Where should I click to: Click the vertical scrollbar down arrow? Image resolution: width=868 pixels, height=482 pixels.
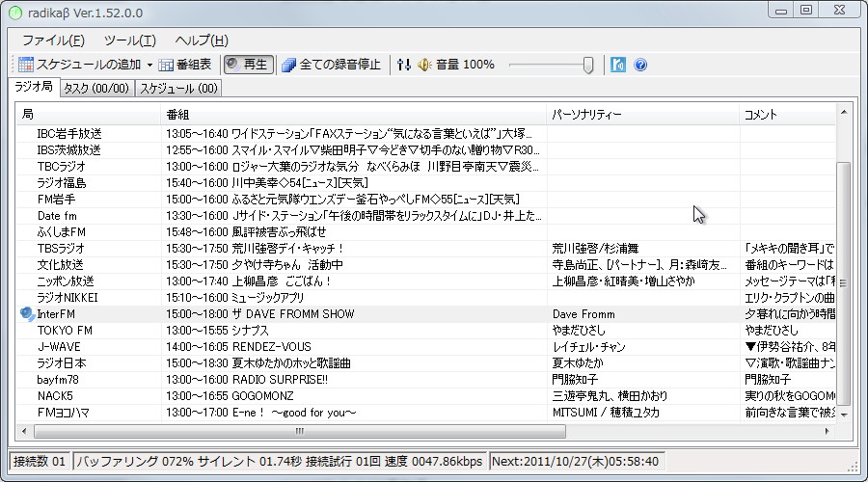(x=844, y=415)
